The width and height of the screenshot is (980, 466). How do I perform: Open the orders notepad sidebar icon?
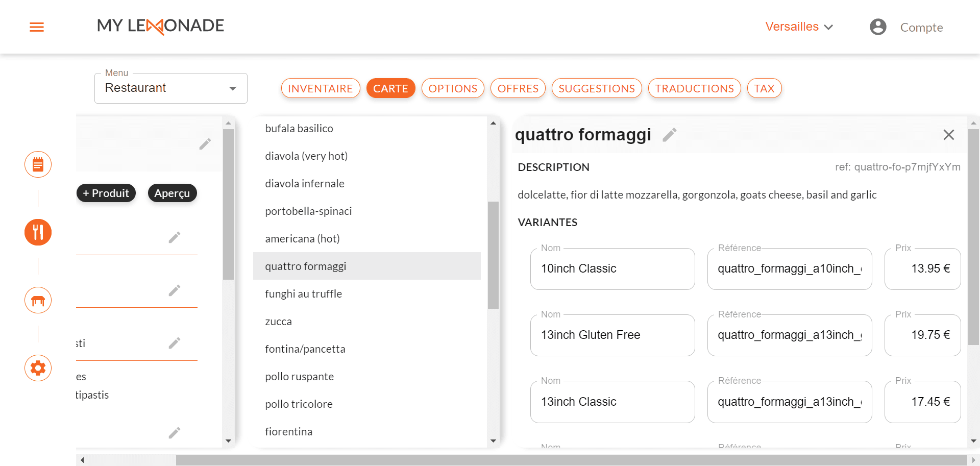click(x=38, y=164)
